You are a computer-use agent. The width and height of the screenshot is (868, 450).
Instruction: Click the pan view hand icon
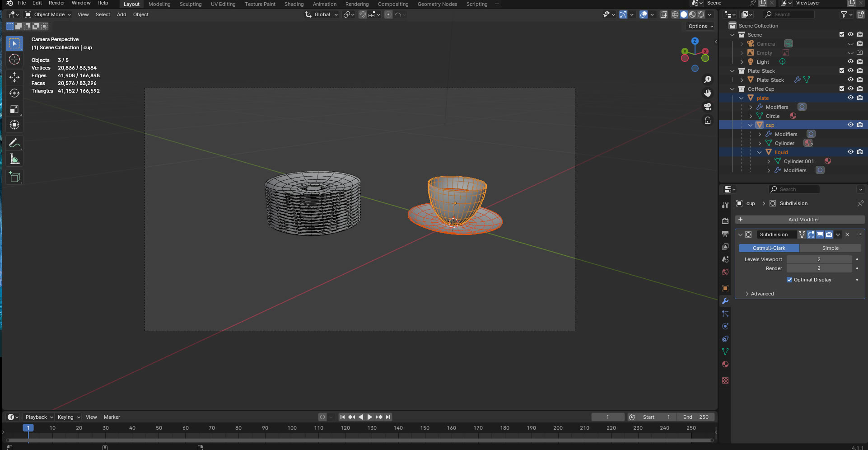point(708,93)
